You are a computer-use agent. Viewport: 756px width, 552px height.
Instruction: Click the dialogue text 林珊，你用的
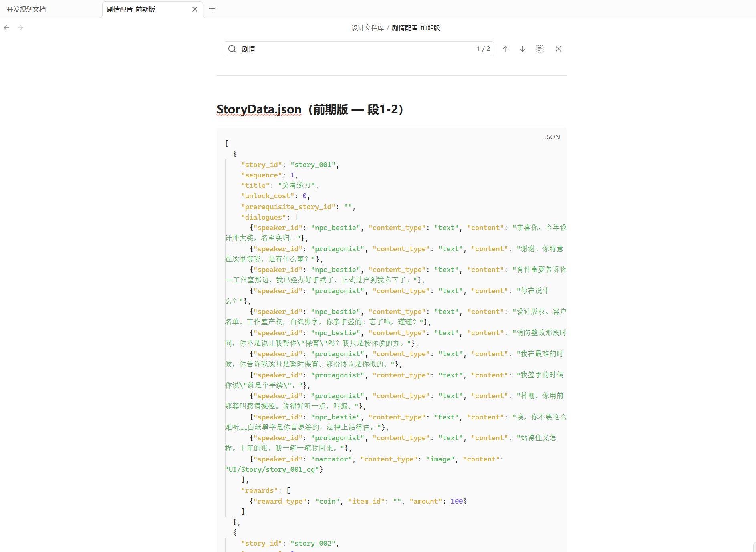click(541, 396)
